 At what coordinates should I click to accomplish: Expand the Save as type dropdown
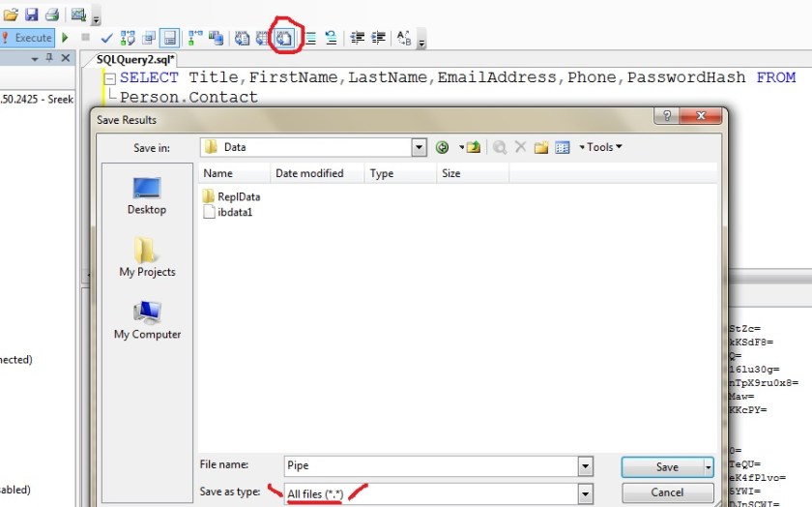point(584,493)
